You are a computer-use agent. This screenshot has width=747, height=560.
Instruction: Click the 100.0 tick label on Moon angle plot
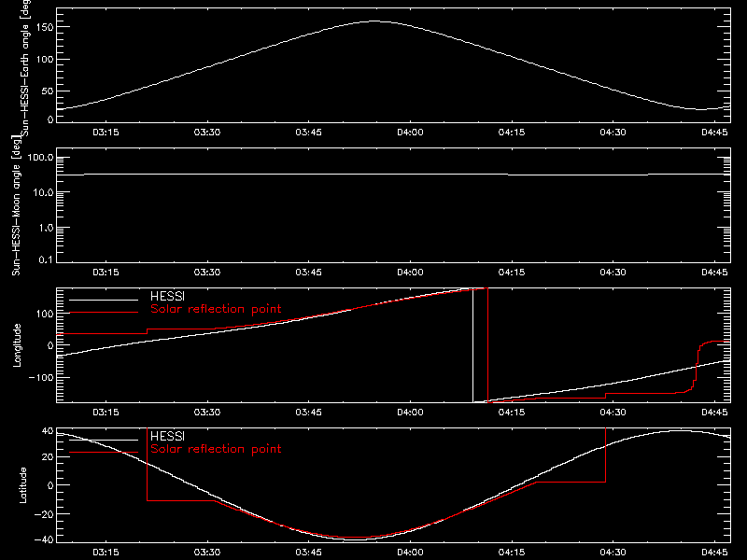coord(40,157)
